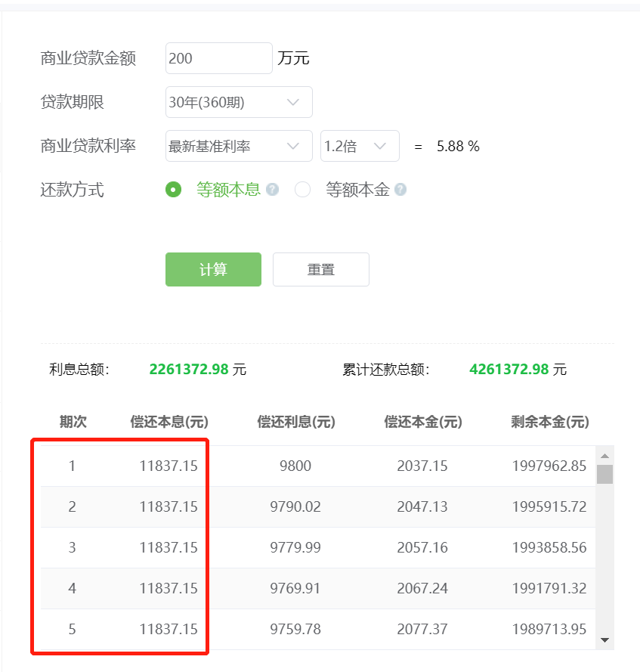Click the help icon beside 等额本金
Screen dimensions: 640x672
click(x=400, y=190)
